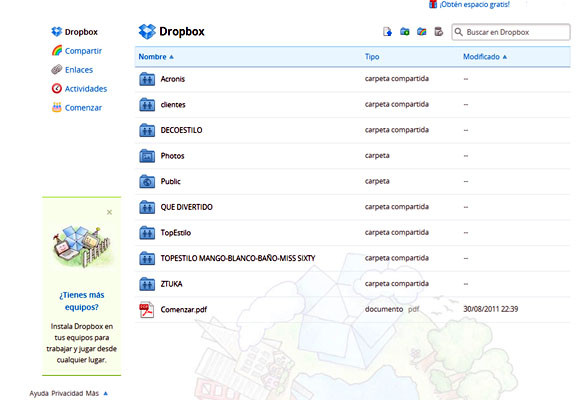Click 'documento pdf' type of Comenzar.pdf

pos(392,309)
